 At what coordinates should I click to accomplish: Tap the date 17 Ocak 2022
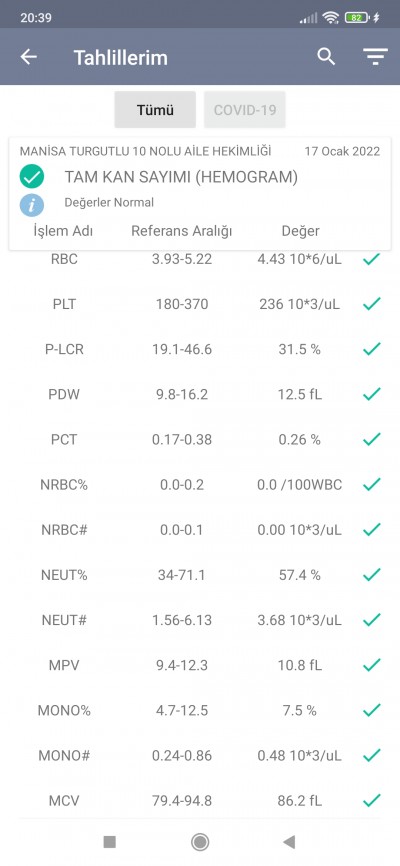click(343, 151)
